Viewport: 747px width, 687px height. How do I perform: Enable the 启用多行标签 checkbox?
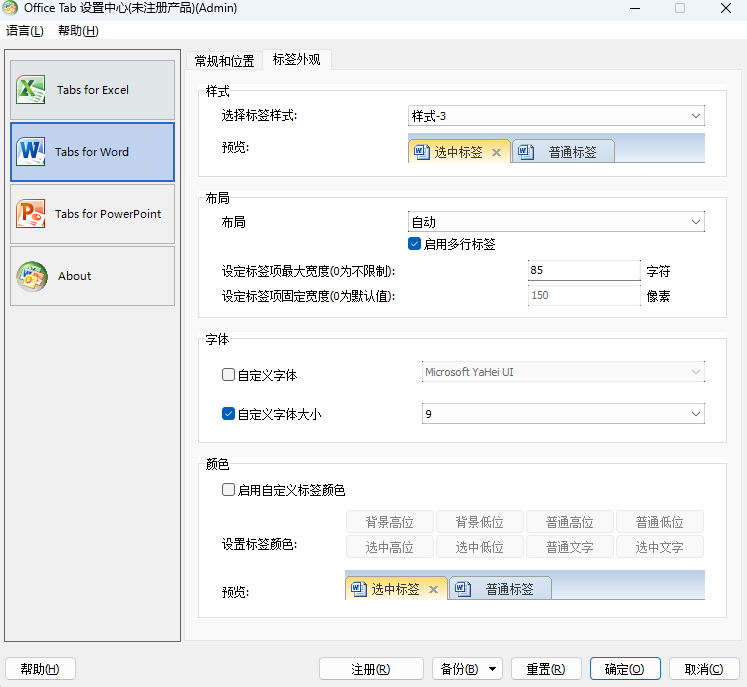415,244
